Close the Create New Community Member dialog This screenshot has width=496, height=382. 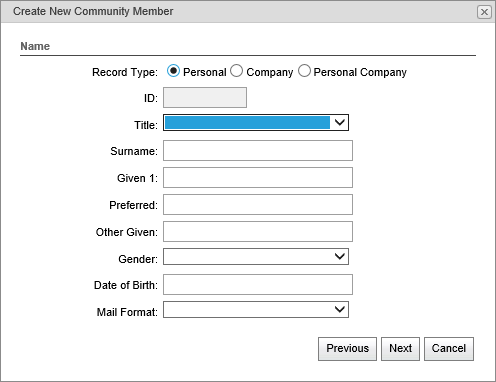point(484,12)
